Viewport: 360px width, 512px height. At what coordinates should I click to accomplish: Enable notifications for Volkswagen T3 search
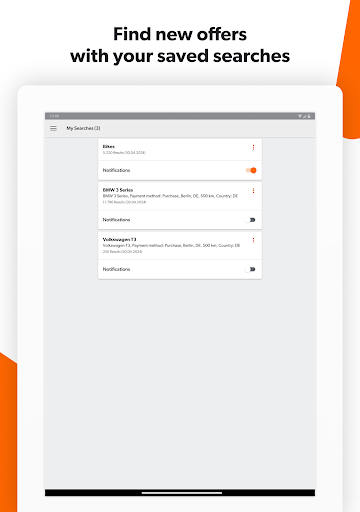pos(250,269)
